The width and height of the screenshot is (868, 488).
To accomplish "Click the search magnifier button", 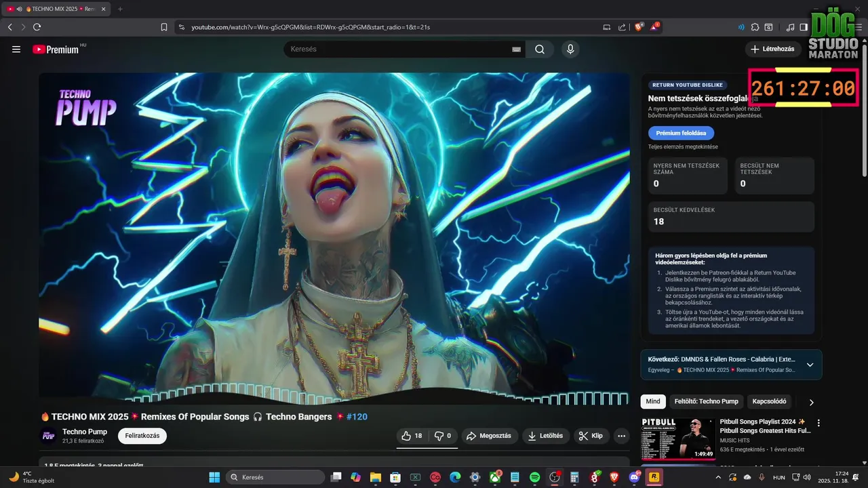I will 540,49.
